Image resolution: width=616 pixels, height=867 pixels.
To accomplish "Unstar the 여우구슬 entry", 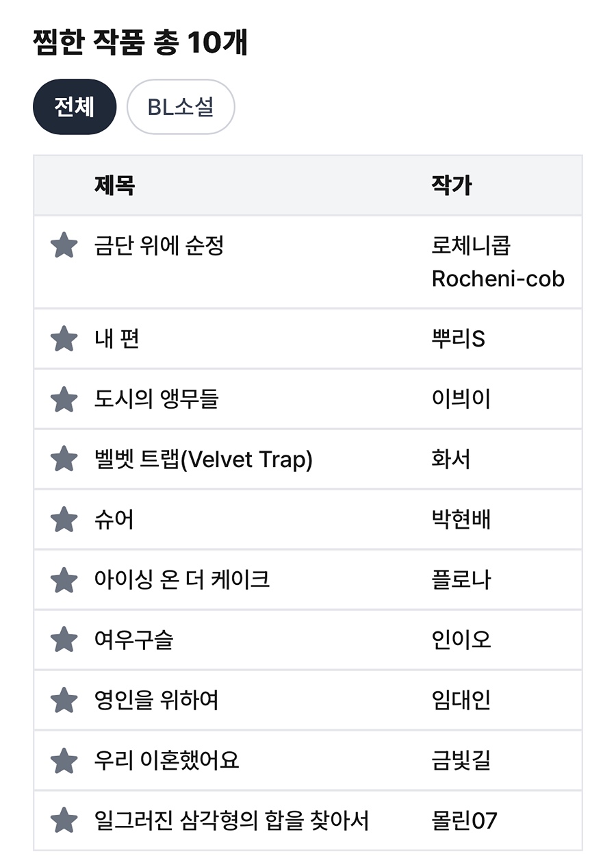I will 64,640.
